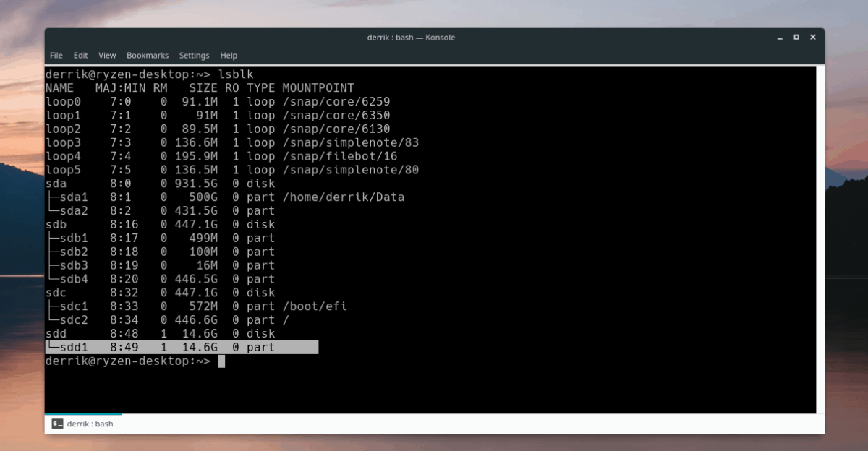Click the sdc2 partition name
This screenshot has width=868, height=451.
(74, 320)
